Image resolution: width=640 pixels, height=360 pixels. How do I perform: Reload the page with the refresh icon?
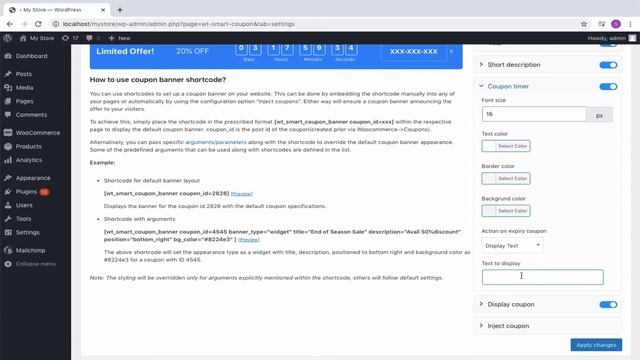tap(38, 24)
